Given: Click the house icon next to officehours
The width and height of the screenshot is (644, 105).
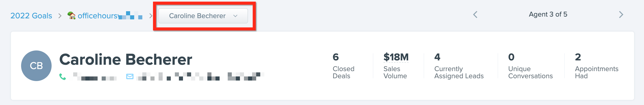Looking at the screenshot, I should pos(72,15).
